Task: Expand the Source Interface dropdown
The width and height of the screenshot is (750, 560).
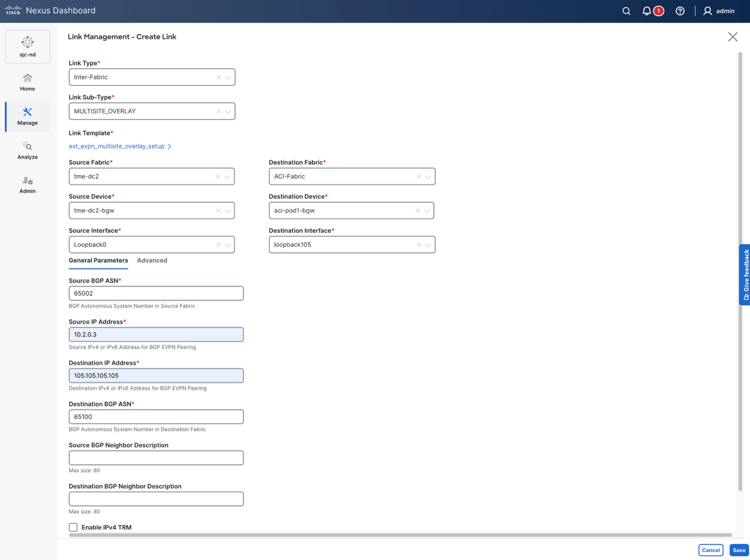Action: click(228, 245)
